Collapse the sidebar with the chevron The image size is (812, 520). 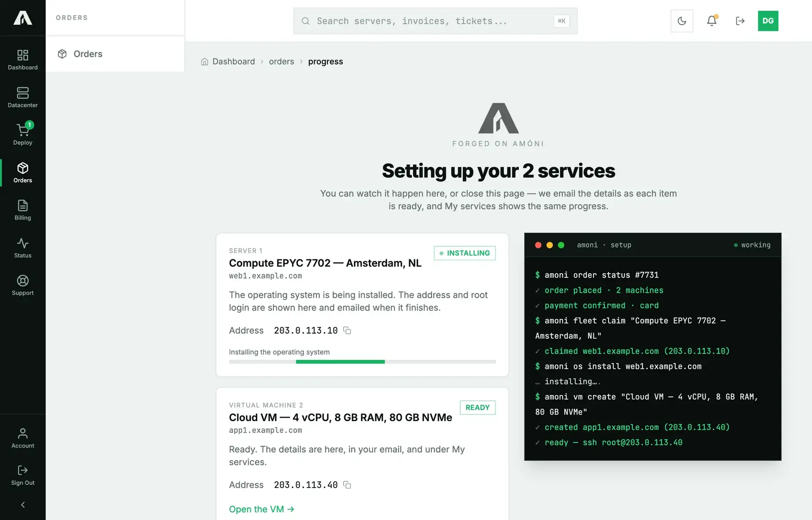click(23, 505)
